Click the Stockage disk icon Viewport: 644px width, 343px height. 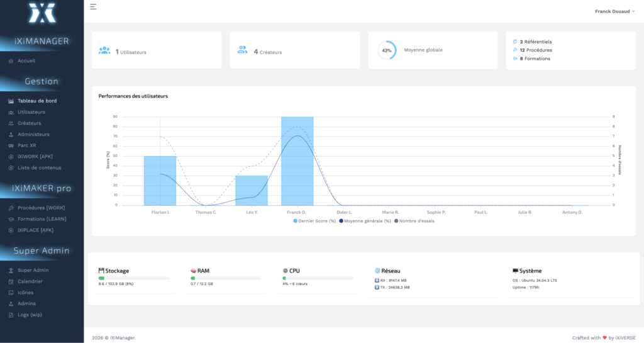101,271
